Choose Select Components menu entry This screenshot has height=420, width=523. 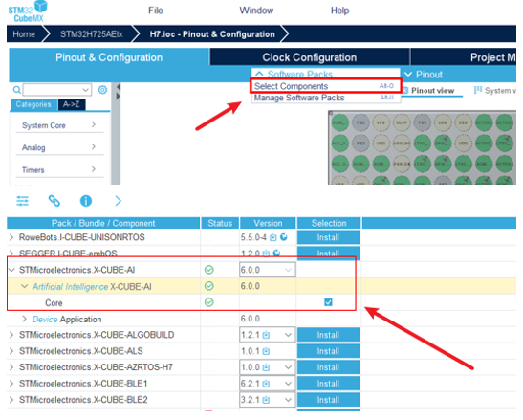tap(325, 86)
